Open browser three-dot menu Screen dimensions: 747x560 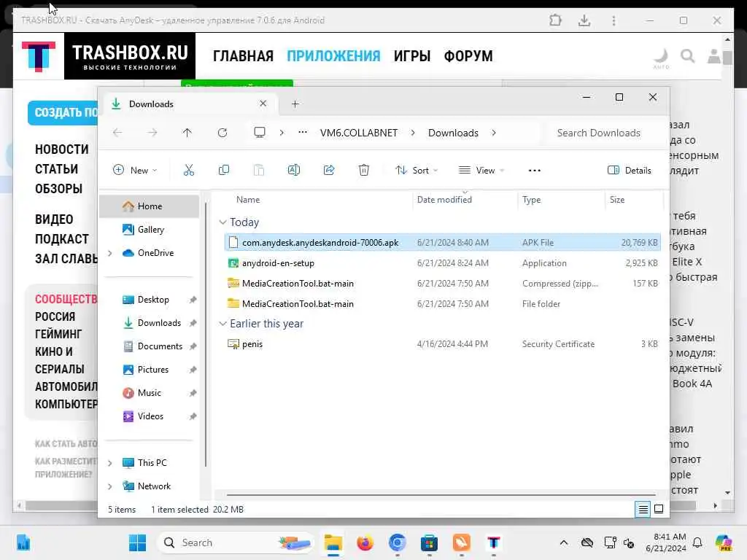(614, 20)
